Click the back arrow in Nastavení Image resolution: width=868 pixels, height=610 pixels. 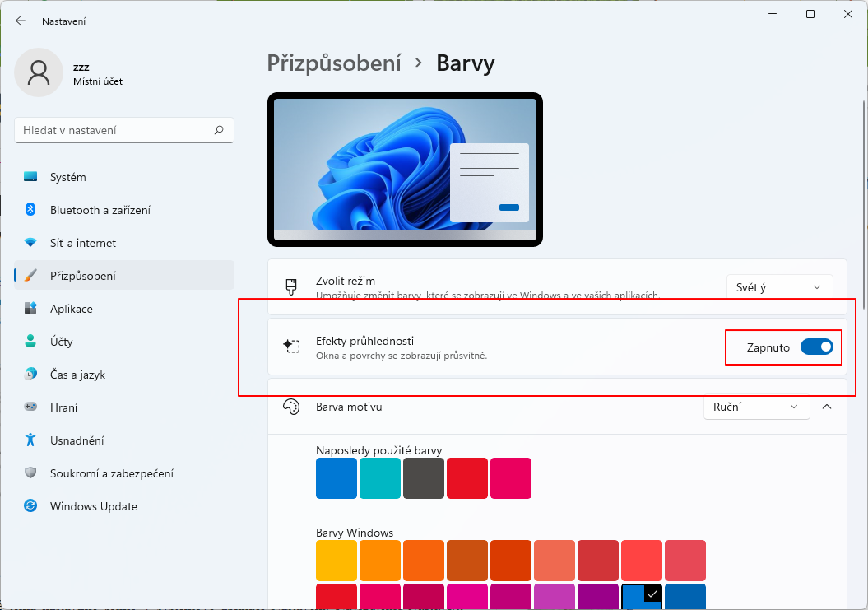[20, 21]
